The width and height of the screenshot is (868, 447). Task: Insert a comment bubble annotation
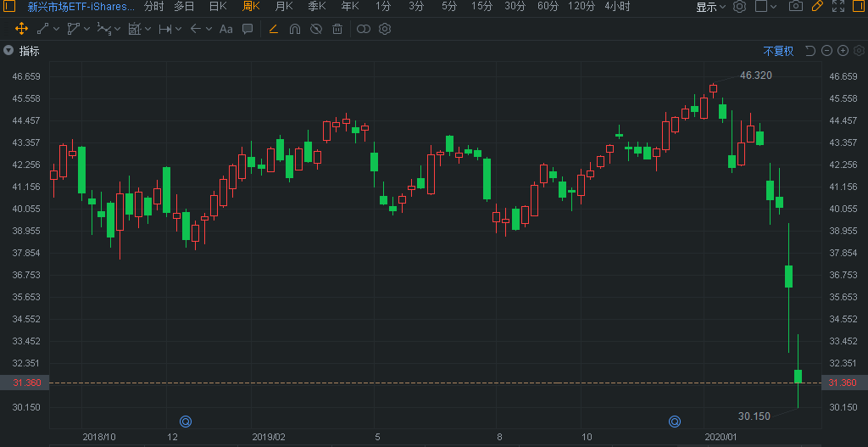click(248, 29)
